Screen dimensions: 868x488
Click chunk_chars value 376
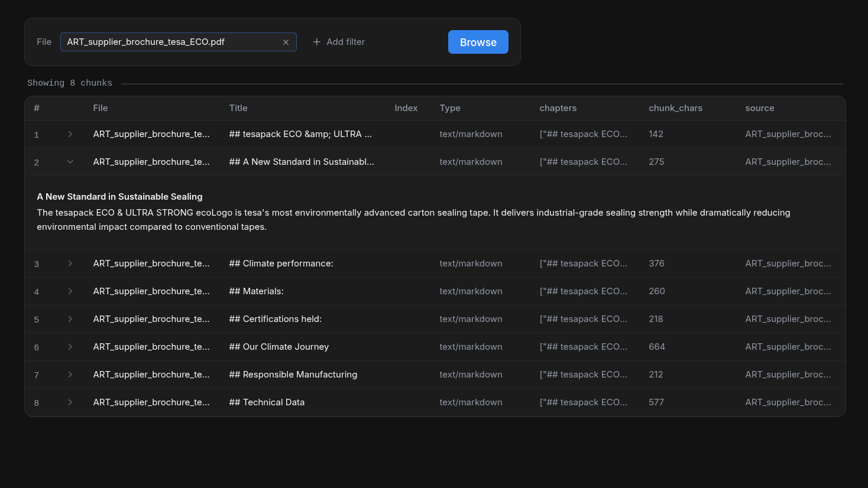(x=656, y=263)
